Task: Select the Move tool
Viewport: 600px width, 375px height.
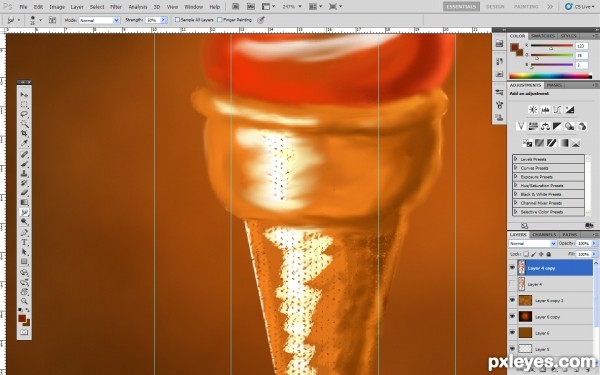Action: (24, 95)
